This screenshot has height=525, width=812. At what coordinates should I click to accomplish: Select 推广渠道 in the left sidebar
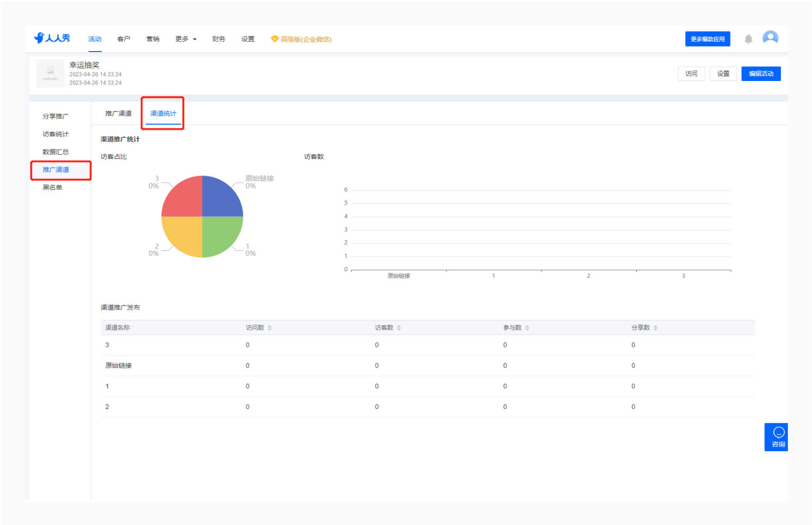click(56, 170)
